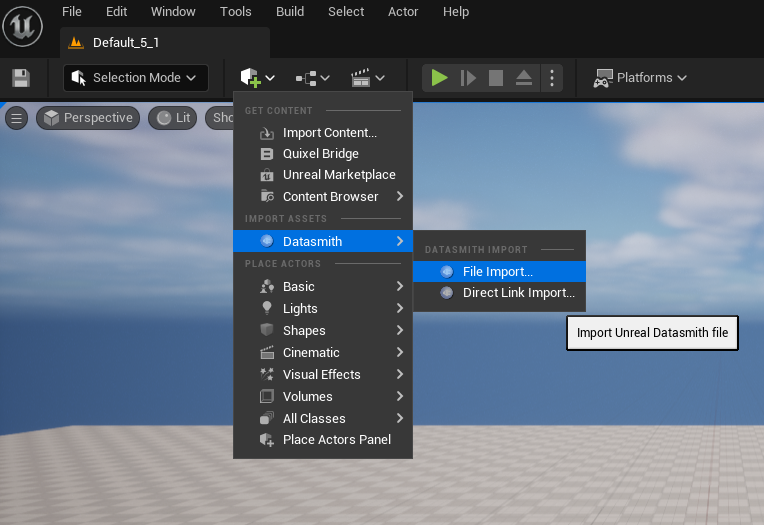Screen dimensions: 764x525
Task: Open the Perspective viewport type dropdown
Action: click(88, 118)
